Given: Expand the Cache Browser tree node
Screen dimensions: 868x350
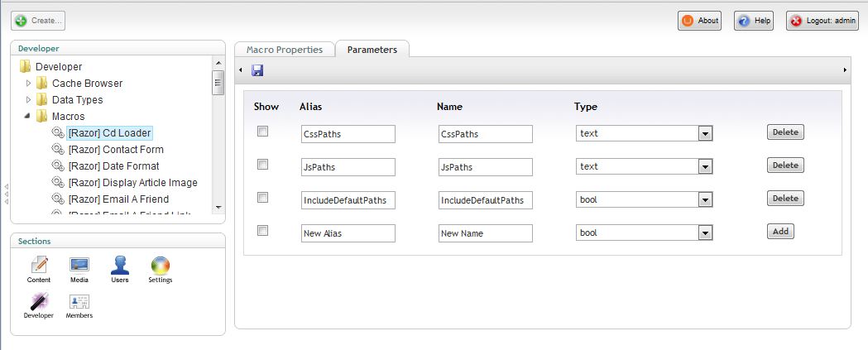Looking at the screenshot, I should tap(29, 84).
